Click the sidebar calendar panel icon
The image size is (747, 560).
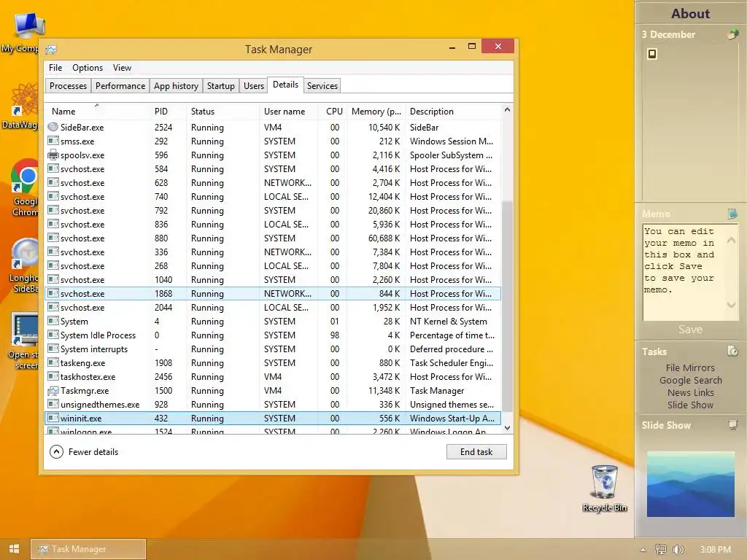(732, 34)
